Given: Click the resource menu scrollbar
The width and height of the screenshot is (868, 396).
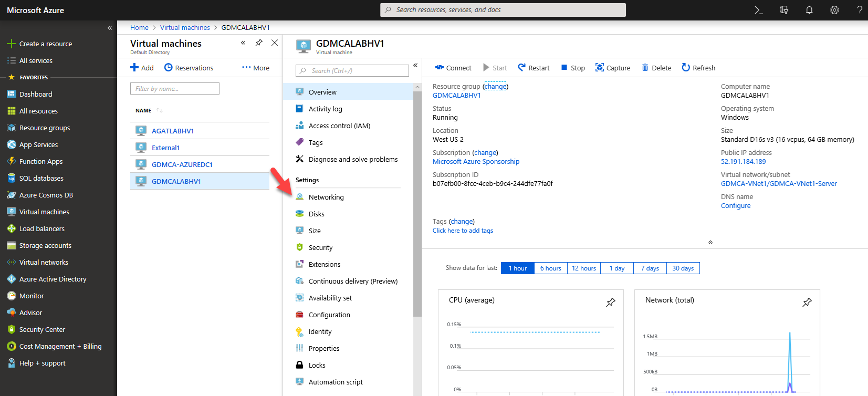Looking at the screenshot, I should [417, 204].
